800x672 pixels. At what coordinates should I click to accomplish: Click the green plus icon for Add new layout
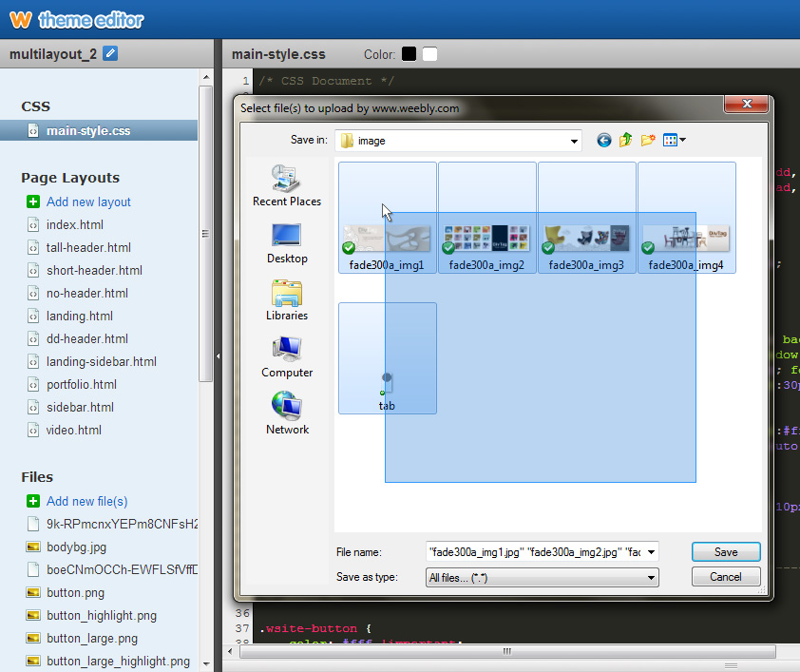tap(33, 202)
